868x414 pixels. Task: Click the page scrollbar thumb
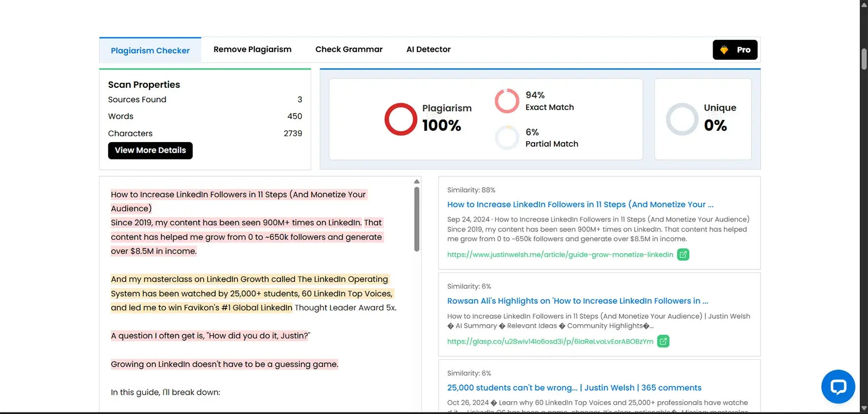click(x=864, y=59)
